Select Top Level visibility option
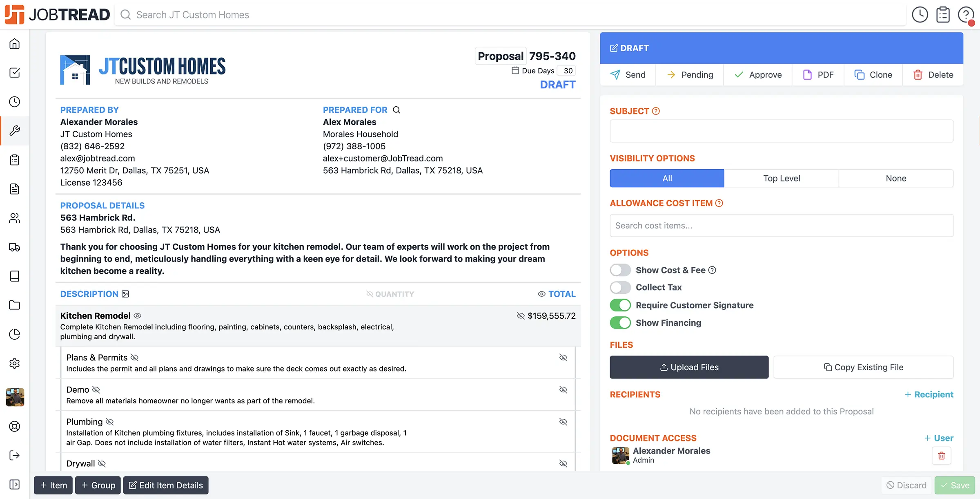The width and height of the screenshot is (980, 499). [781, 178]
